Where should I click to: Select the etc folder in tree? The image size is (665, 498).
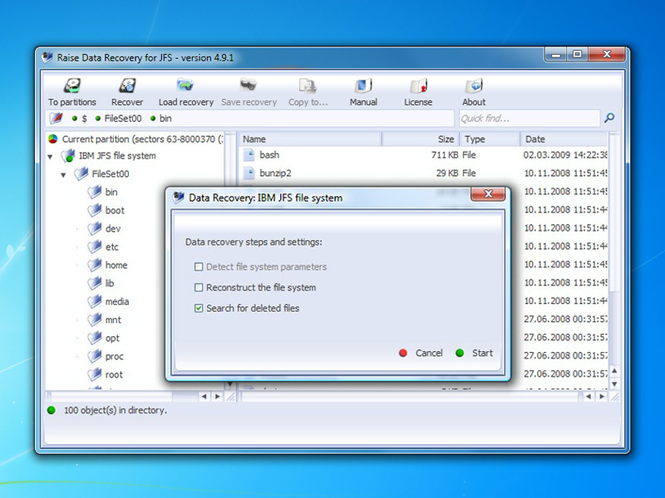click(103, 247)
